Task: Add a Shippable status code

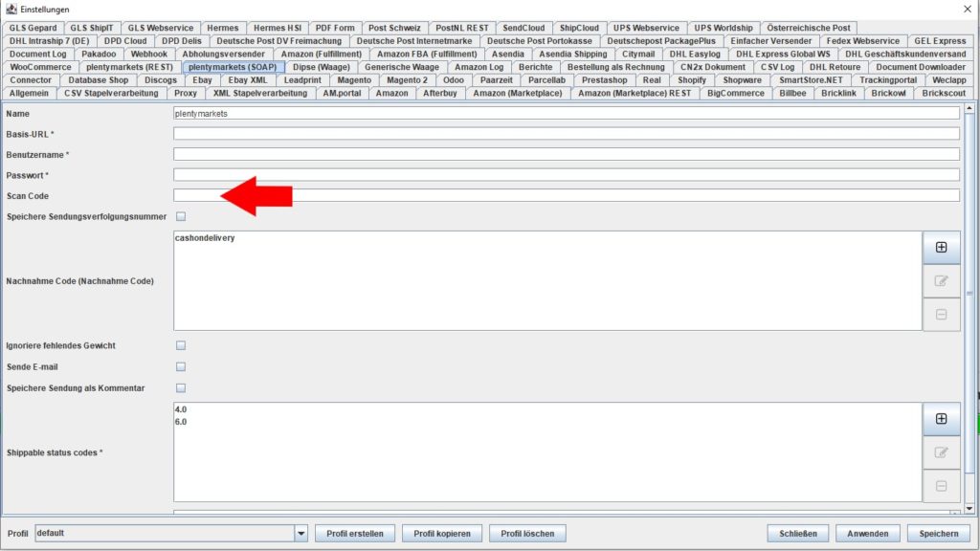Action: pyautogui.click(x=942, y=419)
